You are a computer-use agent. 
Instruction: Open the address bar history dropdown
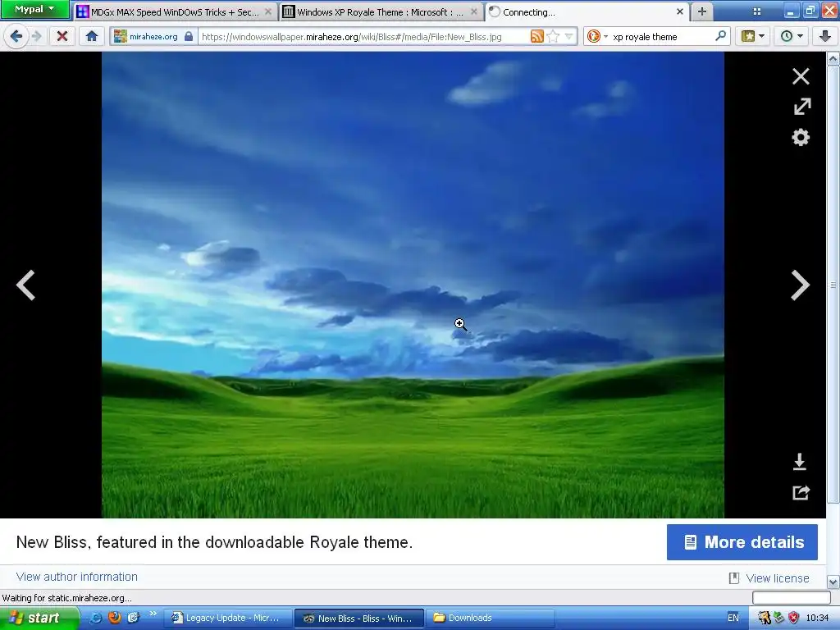pyautogui.click(x=569, y=36)
